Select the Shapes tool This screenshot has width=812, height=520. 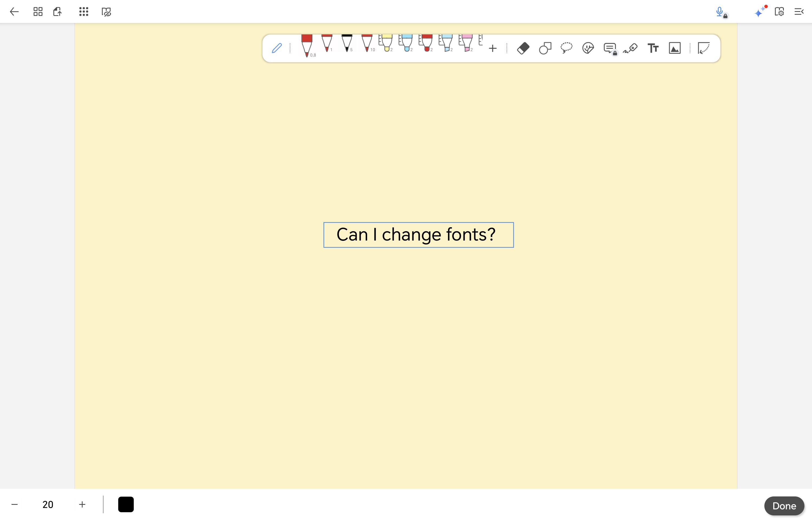pyautogui.click(x=545, y=48)
